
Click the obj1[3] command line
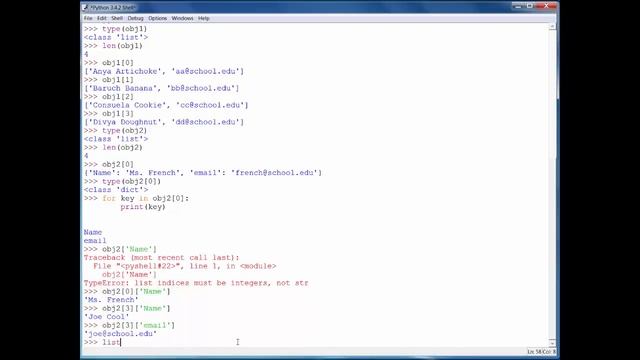(x=109, y=113)
